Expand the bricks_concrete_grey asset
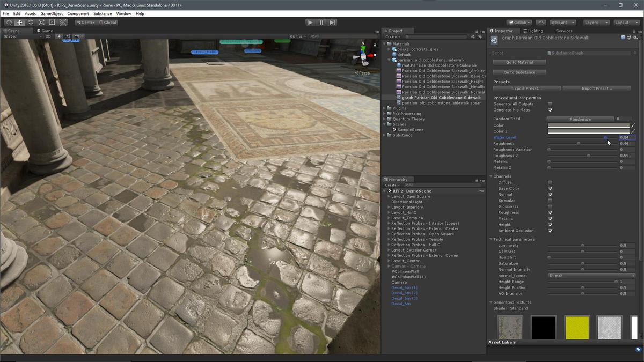Image resolution: width=644 pixels, height=362 pixels. [390, 49]
